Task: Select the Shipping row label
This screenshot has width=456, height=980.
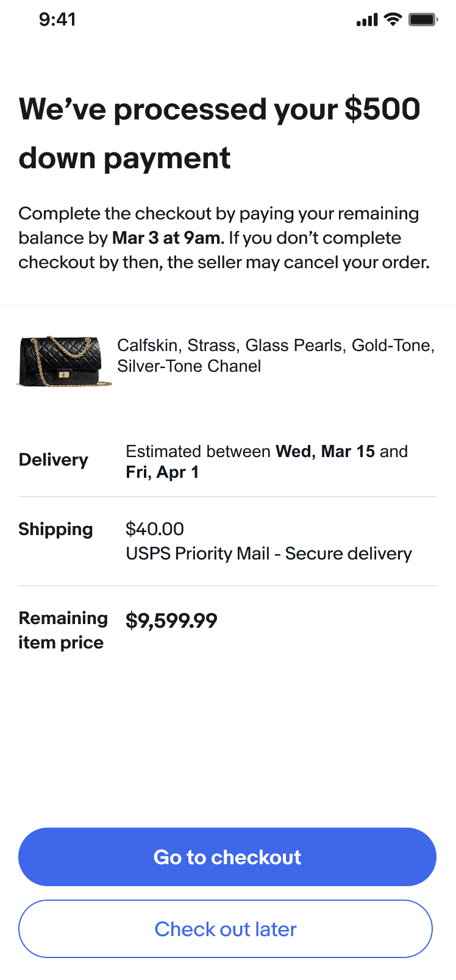Action: (55, 529)
